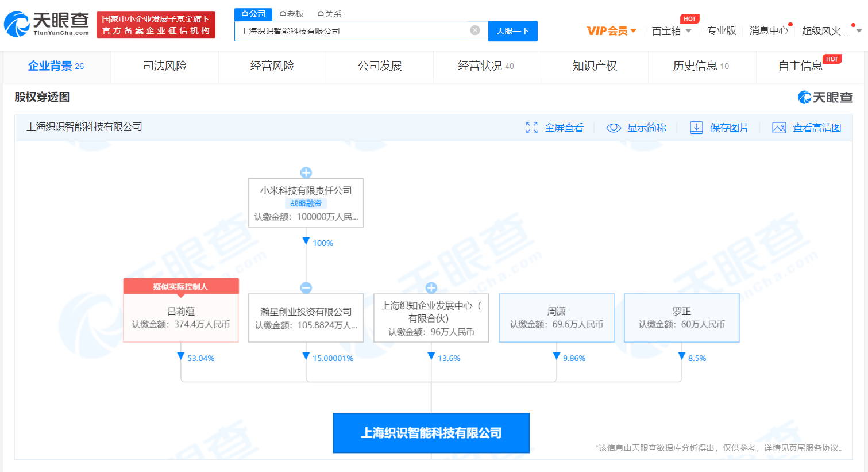Click the 周潇 shareholder node
This screenshot has width=868, height=472.
[557, 318]
